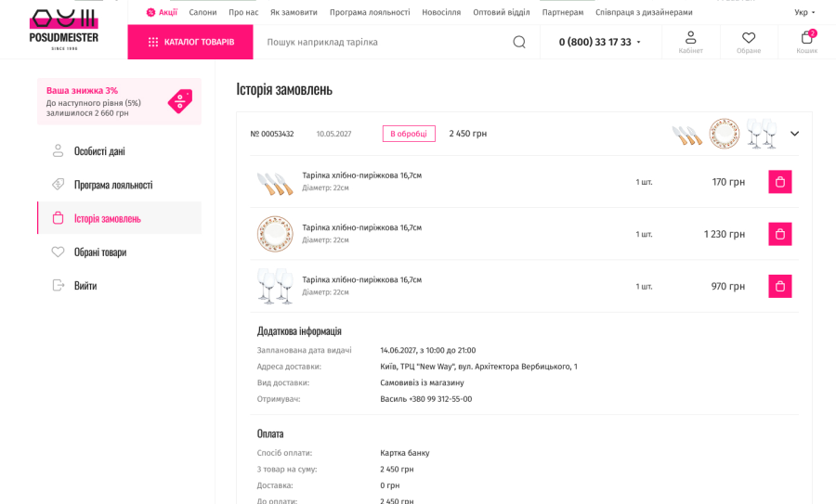Click the decorated plate image in 1 230 грн row
This screenshot has width=836, height=504.
tap(275, 234)
